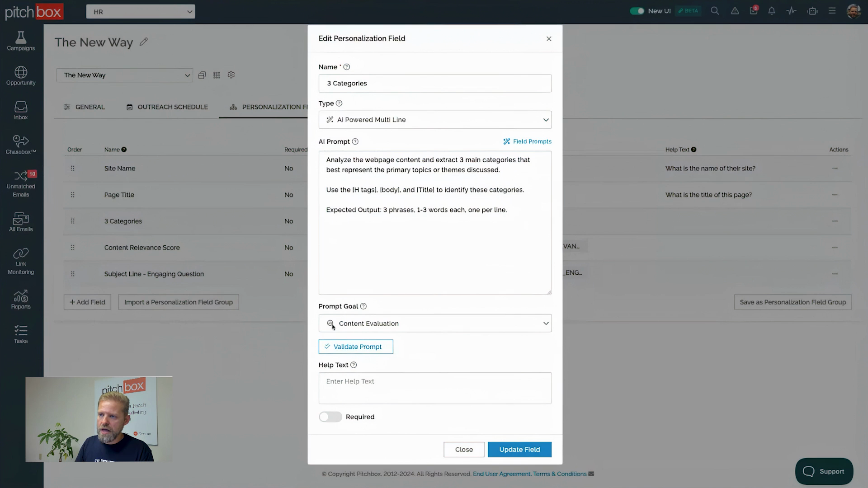The image size is (868, 488).
Task: Click Field Prompts link
Action: tap(527, 141)
